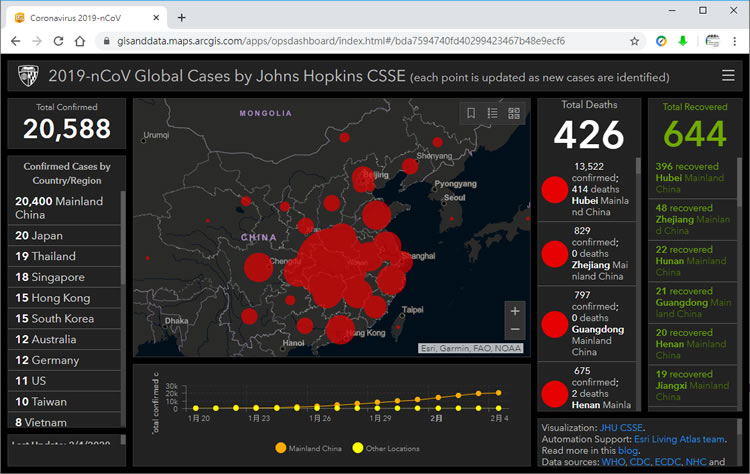
Task: Click the map bookmarks icon
Action: tap(471, 113)
